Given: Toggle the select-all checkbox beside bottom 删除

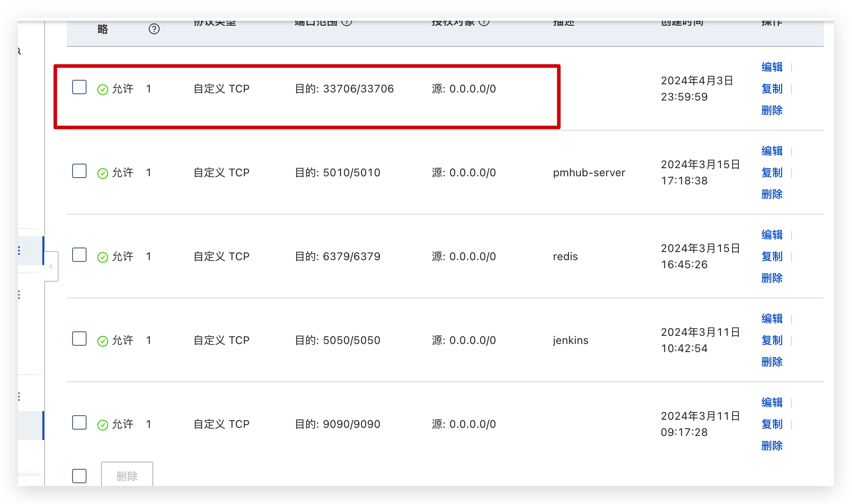Looking at the screenshot, I should coord(79,476).
